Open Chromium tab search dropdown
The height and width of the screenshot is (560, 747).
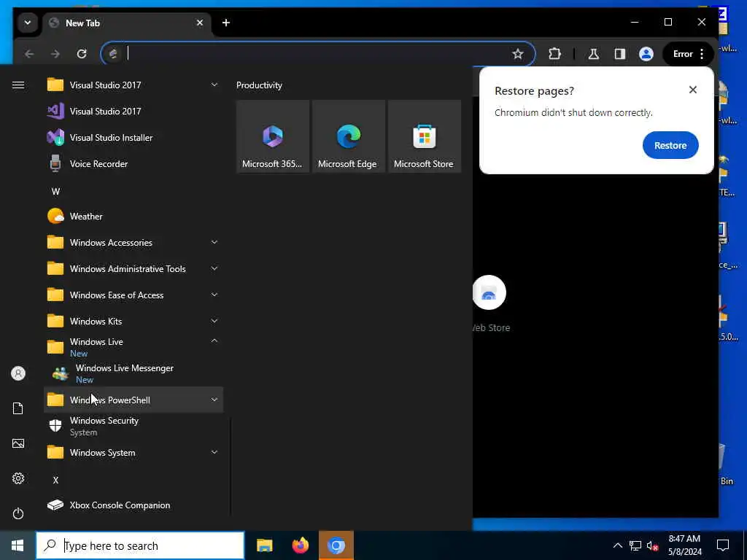tap(28, 23)
